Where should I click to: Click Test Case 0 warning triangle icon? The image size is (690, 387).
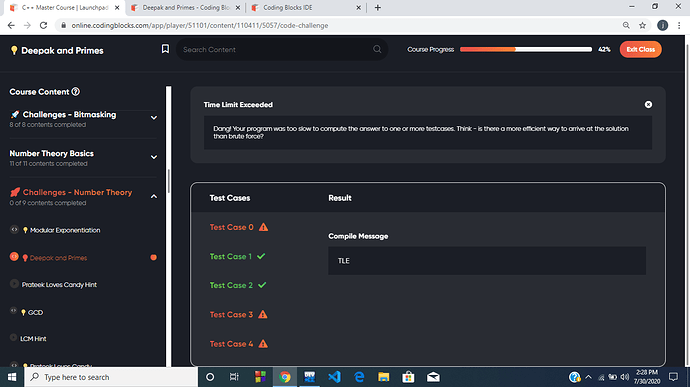(263, 227)
